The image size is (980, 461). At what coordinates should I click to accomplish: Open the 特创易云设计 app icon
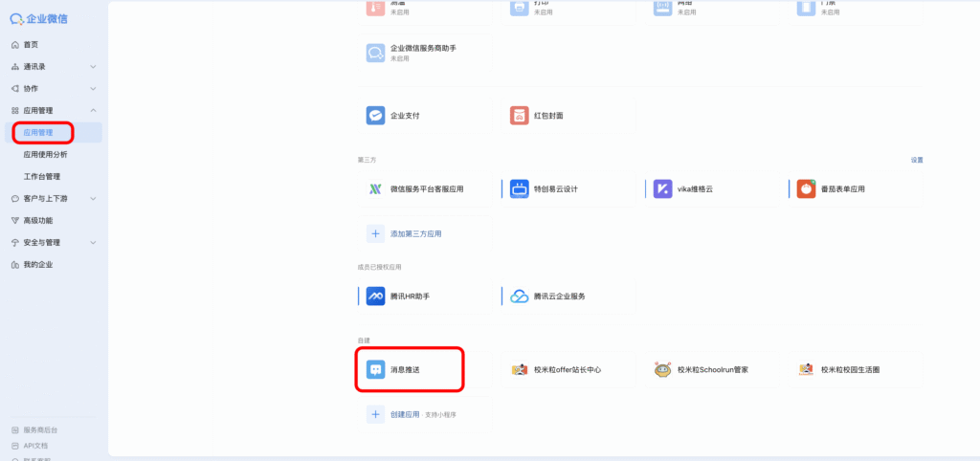[x=520, y=188]
